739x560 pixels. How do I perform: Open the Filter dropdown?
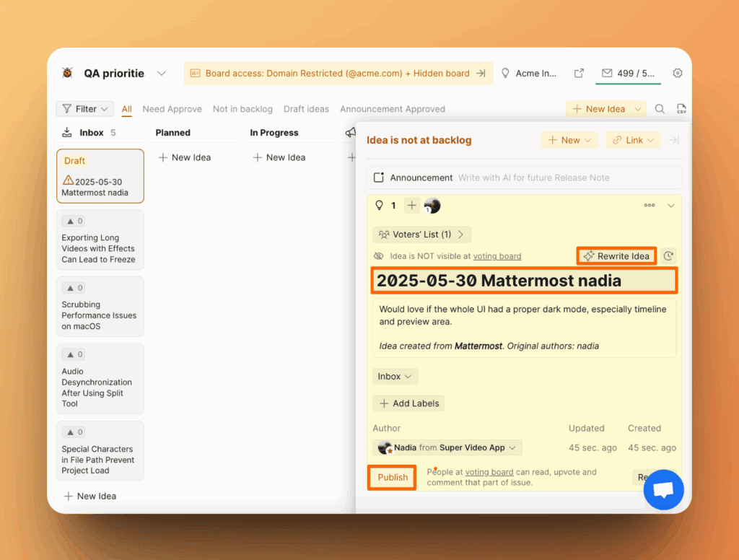pyautogui.click(x=85, y=109)
